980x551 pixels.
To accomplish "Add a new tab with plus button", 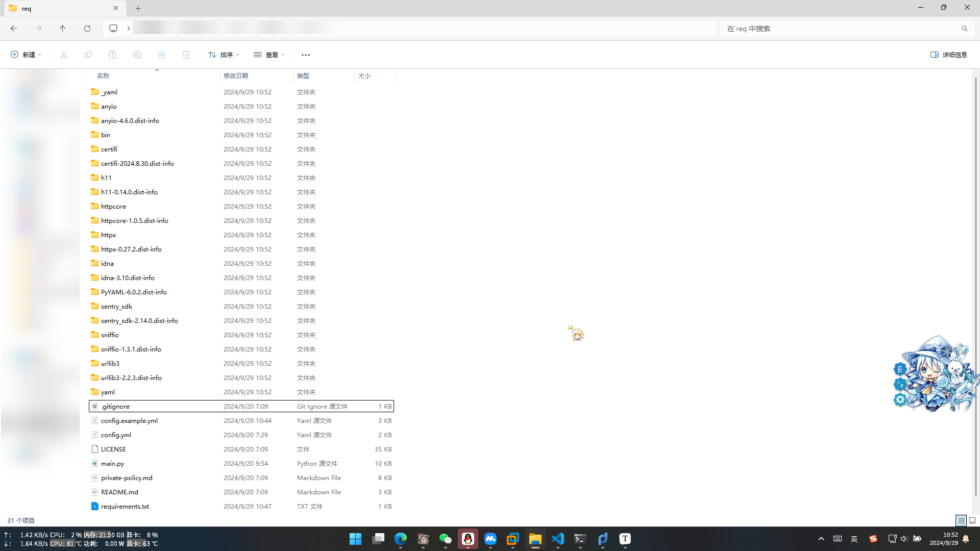I will pos(138,8).
